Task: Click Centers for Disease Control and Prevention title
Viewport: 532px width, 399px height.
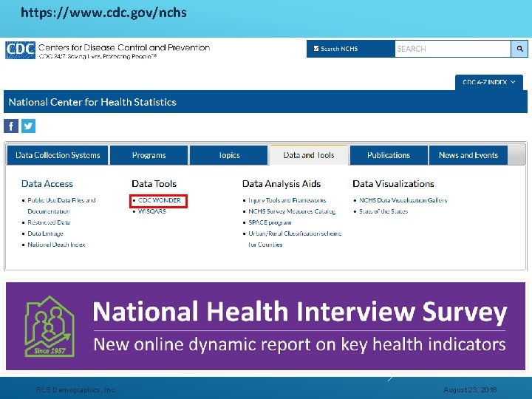Action: (124, 47)
